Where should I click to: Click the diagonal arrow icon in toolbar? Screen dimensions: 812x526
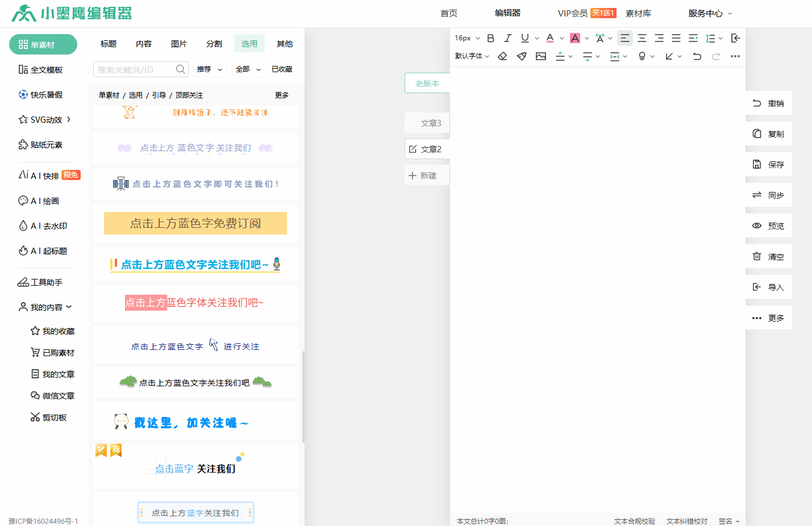pyautogui.click(x=669, y=56)
